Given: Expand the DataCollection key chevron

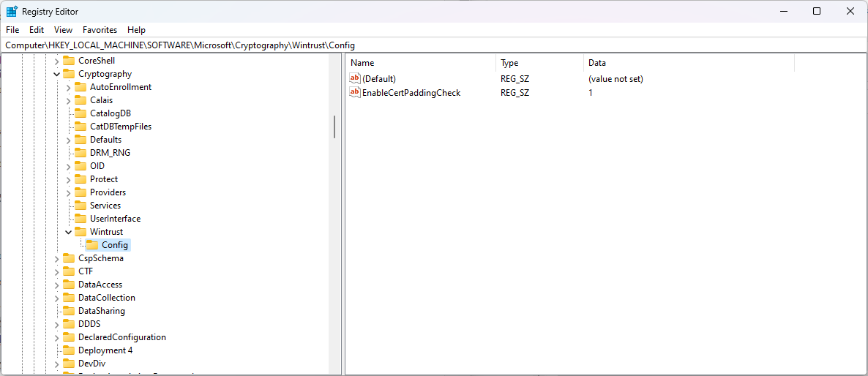Looking at the screenshot, I should (x=56, y=298).
